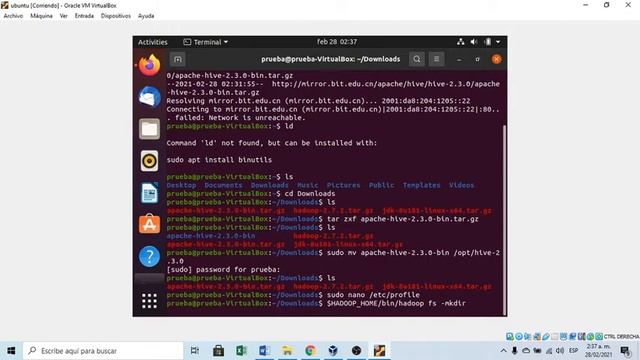Viewport: 640px width, 360px height.
Task: Open the Windows notification center
Action: pyautogui.click(x=625, y=351)
